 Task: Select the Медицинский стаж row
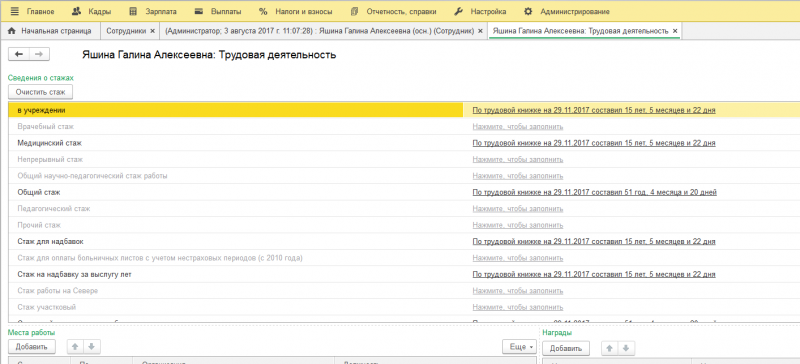click(404, 143)
